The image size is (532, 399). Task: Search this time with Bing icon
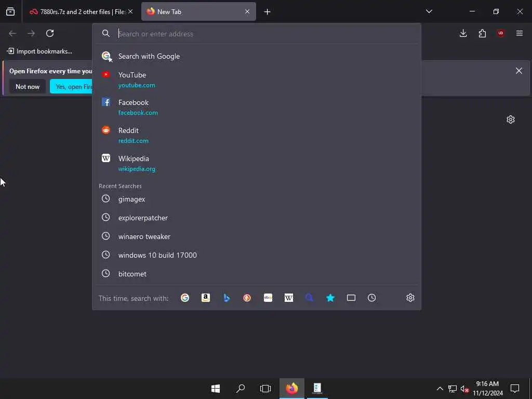[227, 298]
